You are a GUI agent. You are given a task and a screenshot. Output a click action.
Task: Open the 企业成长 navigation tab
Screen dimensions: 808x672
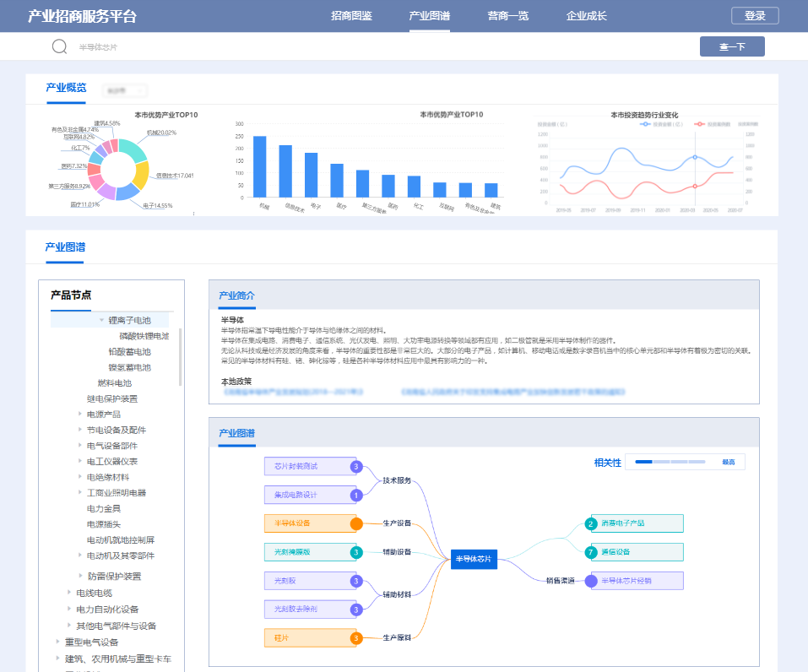coord(586,16)
